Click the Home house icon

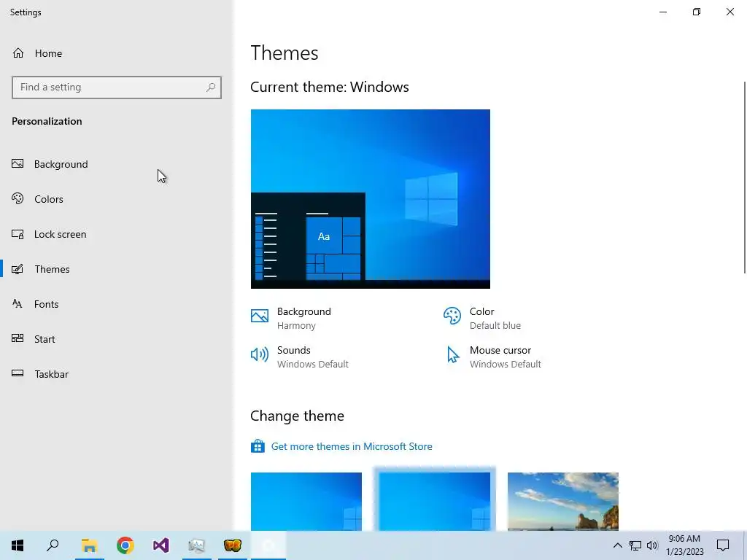[18, 52]
